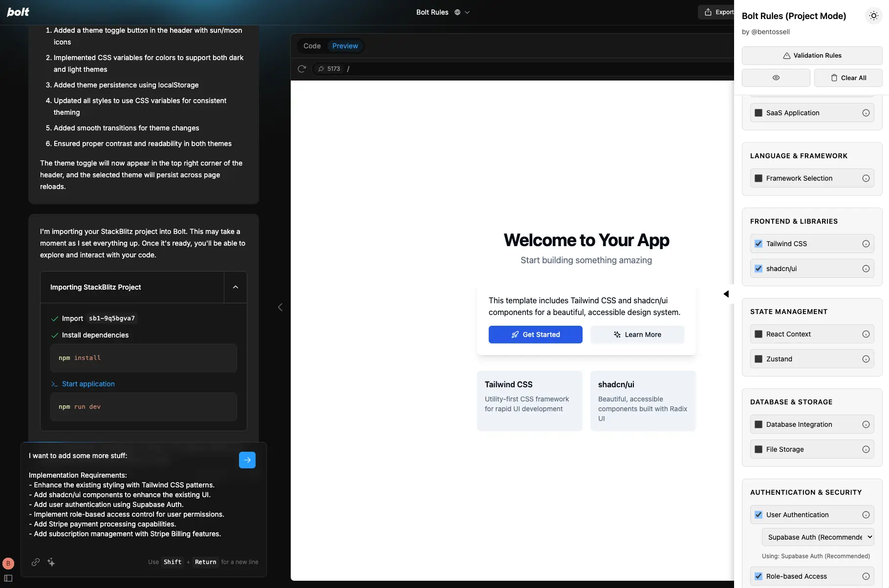The image size is (889, 588).
Task: Click the globe icon beside Bolt Rules title
Action: [x=457, y=12]
